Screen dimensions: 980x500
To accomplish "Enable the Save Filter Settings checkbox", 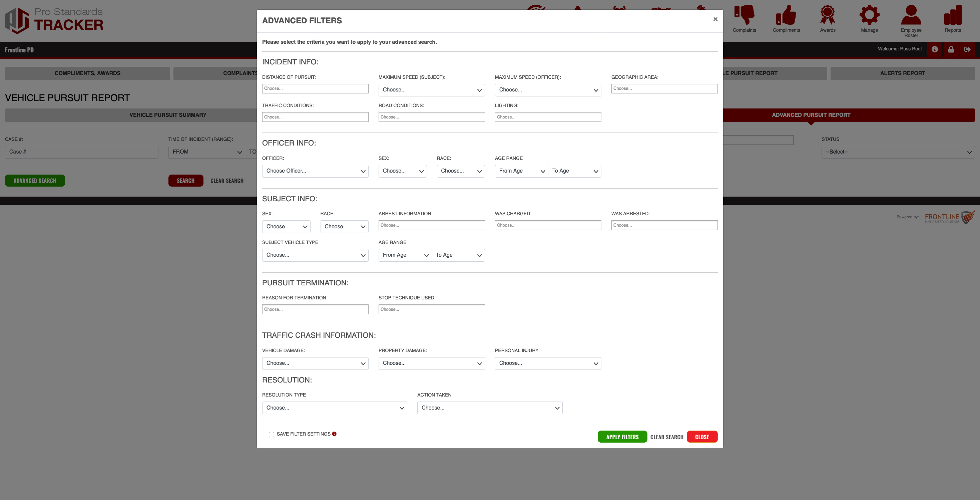I will pos(271,435).
